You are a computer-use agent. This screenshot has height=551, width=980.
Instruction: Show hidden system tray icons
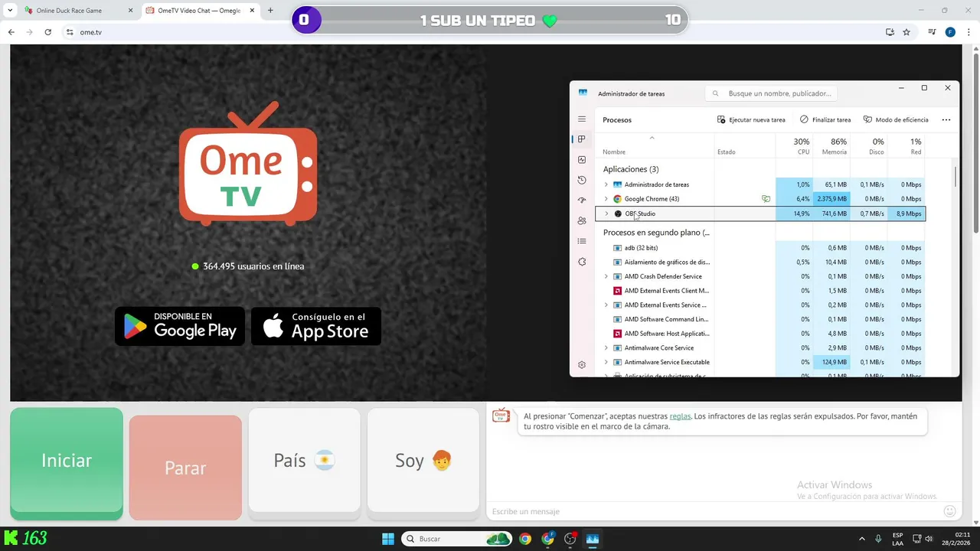coord(861,539)
